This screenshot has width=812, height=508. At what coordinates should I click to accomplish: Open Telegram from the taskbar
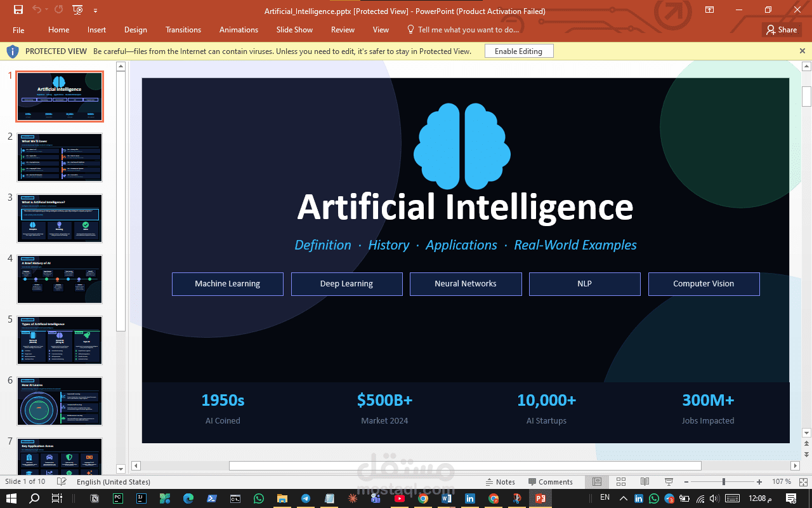click(305, 498)
